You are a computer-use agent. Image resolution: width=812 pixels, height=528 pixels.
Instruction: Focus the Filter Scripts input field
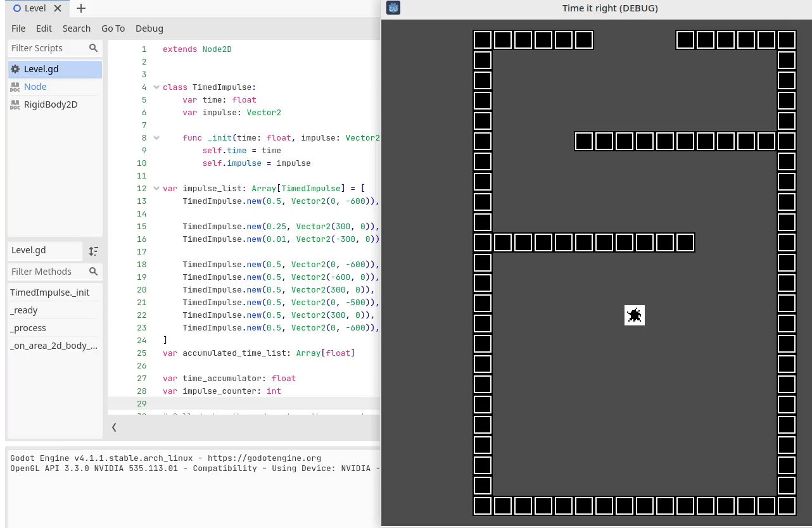tap(54, 48)
